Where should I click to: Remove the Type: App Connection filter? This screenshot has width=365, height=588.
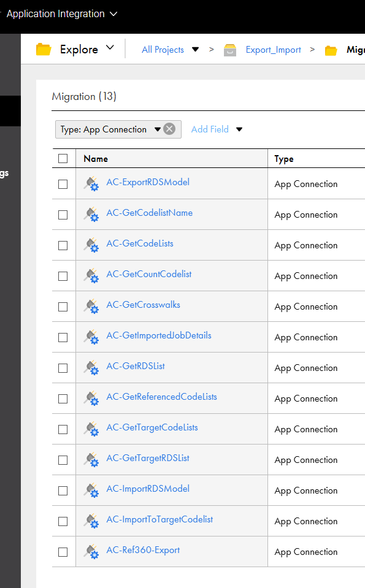(x=169, y=129)
